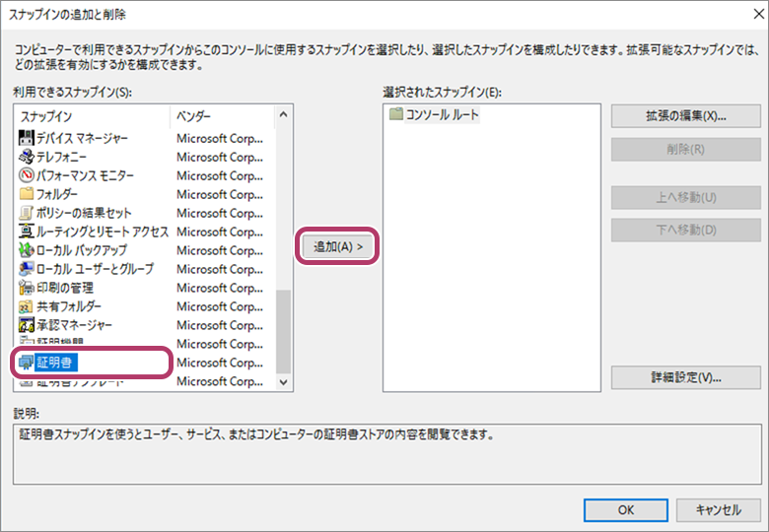Select ルーティングとリモート アクセス entry
This screenshot has height=532, width=769.
(102, 232)
